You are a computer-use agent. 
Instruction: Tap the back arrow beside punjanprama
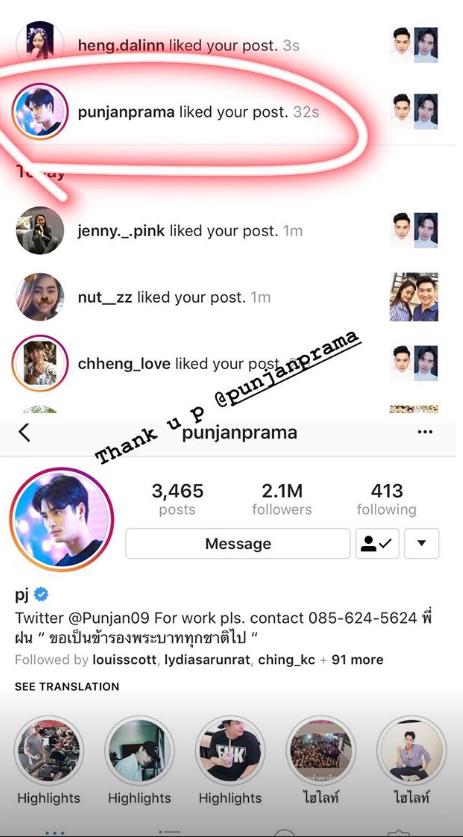coord(24,432)
